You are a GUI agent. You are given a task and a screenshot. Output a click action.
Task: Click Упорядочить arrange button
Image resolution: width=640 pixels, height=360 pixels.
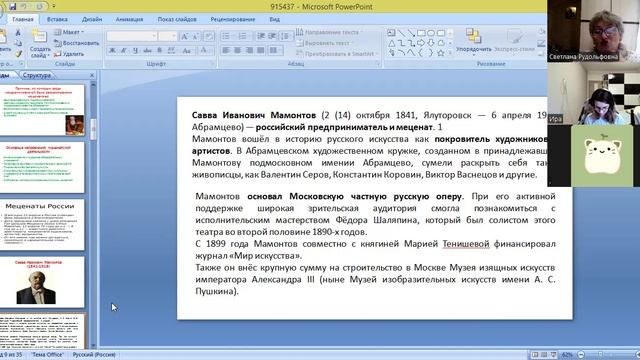pyautogui.click(x=473, y=42)
